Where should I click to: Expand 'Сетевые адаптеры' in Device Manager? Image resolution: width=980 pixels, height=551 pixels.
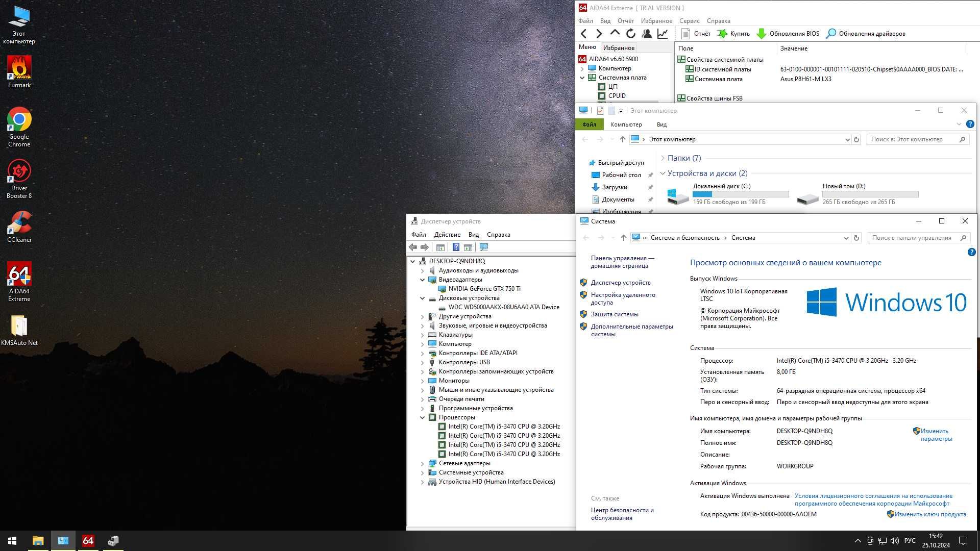[x=422, y=463]
